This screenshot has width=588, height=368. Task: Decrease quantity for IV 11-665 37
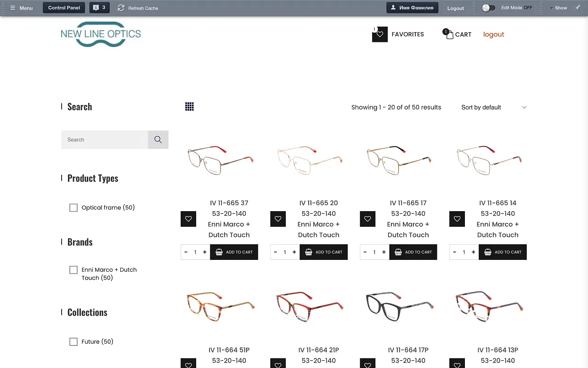(186, 252)
